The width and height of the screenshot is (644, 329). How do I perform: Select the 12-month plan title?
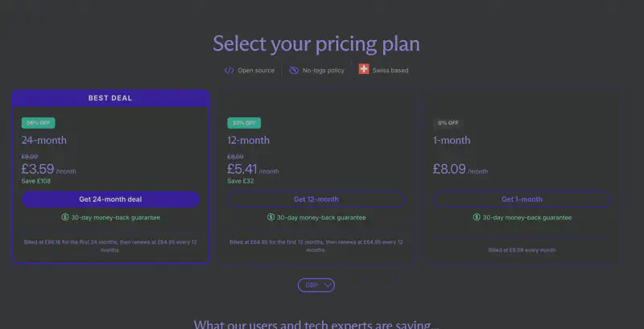[x=249, y=140]
